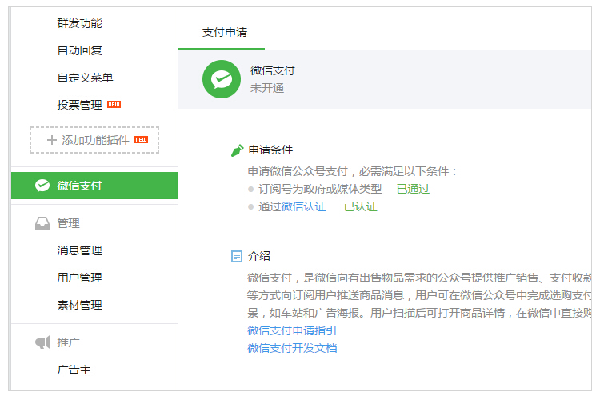The width and height of the screenshot is (600, 398).
Task: Click the blue document icon beside 介绍
Action: pos(236,256)
